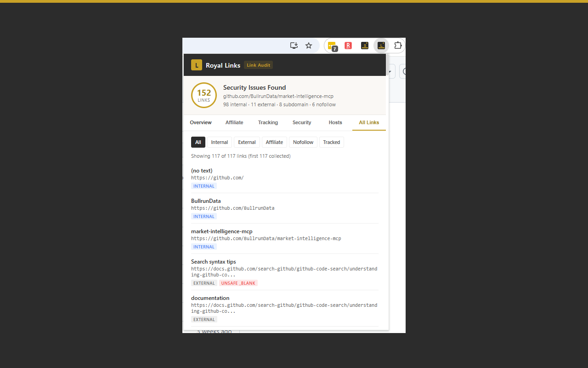Image resolution: width=588 pixels, height=368 pixels.
Task: Enable the Internal links filter chip
Action: tap(219, 142)
